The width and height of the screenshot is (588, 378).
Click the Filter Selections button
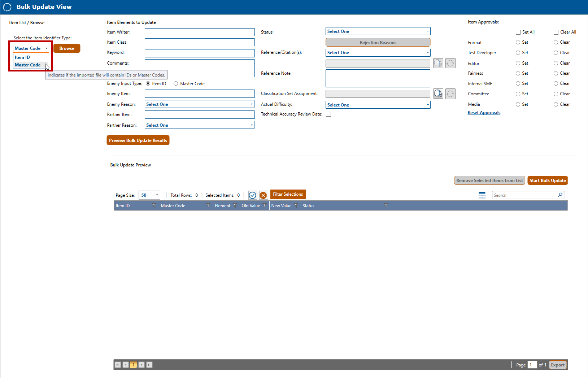[288, 194]
